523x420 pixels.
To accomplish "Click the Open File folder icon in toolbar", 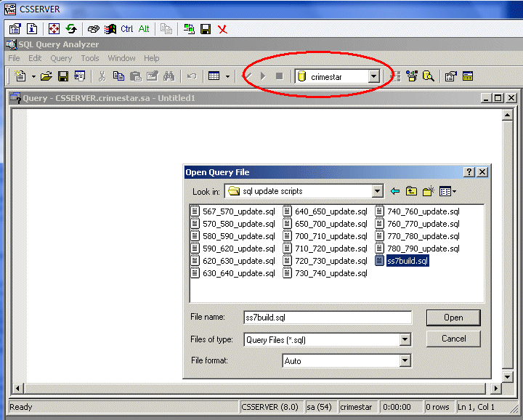I will (46, 76).
